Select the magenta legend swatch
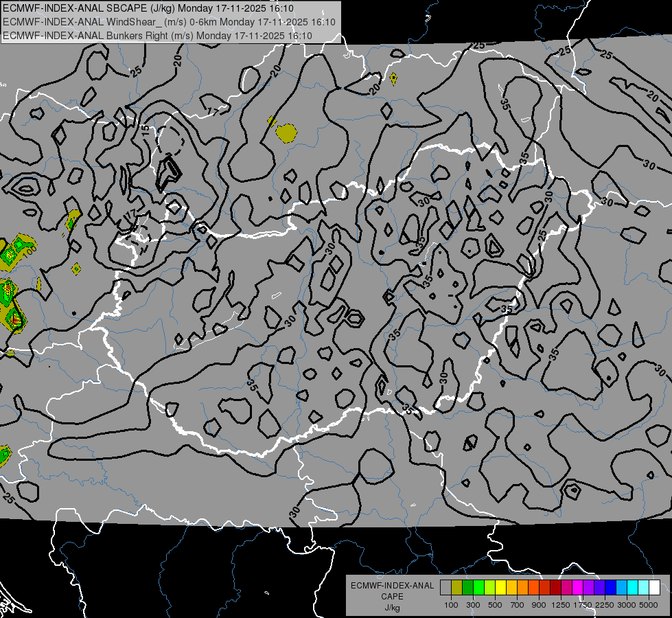The width and height of the screenshot is (672, 618). pyautogui.click(x=578, y=588)
